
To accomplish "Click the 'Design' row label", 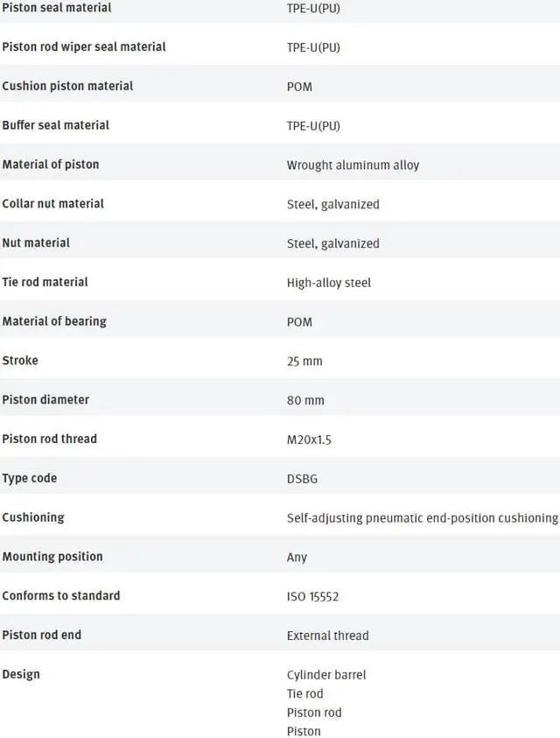I will 21,674.
